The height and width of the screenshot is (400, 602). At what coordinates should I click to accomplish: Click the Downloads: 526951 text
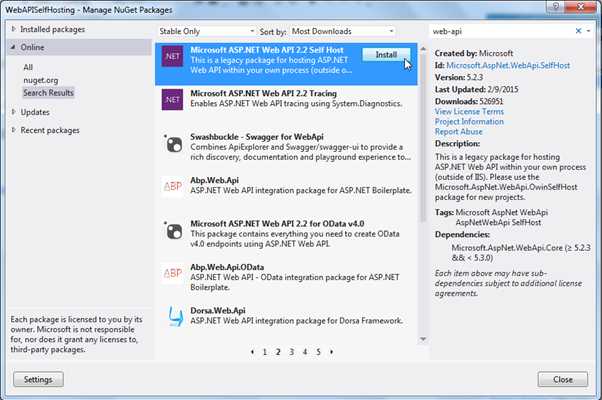point(469,101)
